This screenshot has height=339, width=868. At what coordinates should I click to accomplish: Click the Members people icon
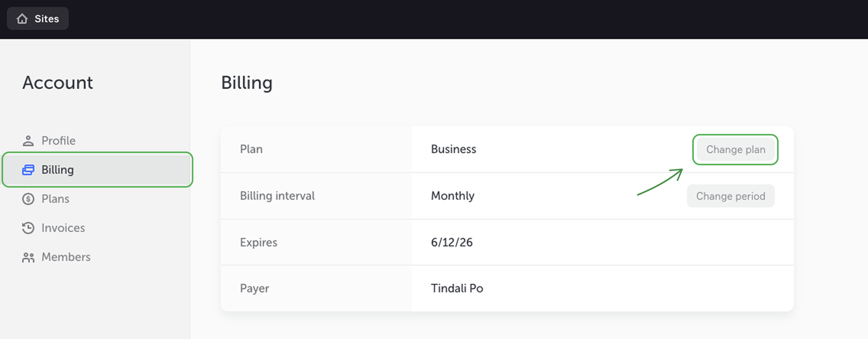28,257
